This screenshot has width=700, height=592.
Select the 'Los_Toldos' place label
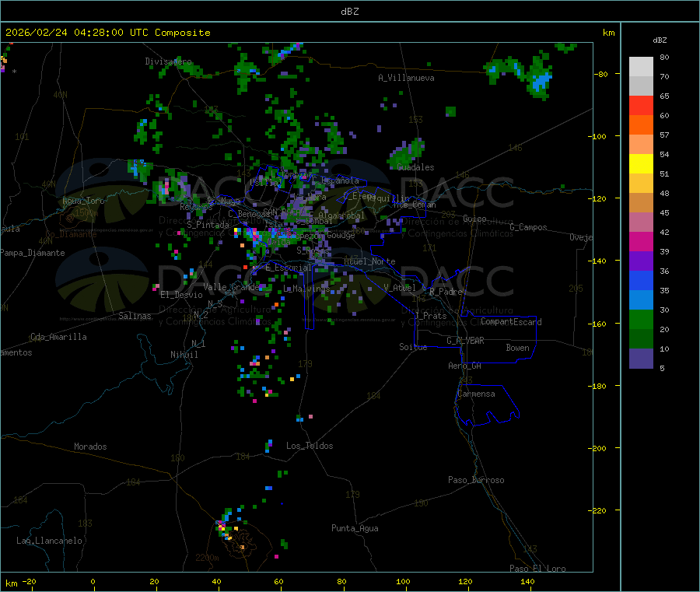(310, 446)
